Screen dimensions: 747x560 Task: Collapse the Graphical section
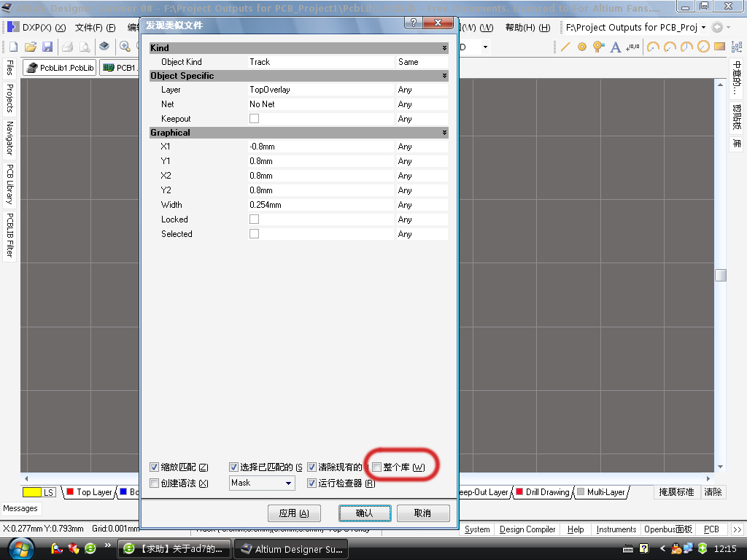pos(444,133)
